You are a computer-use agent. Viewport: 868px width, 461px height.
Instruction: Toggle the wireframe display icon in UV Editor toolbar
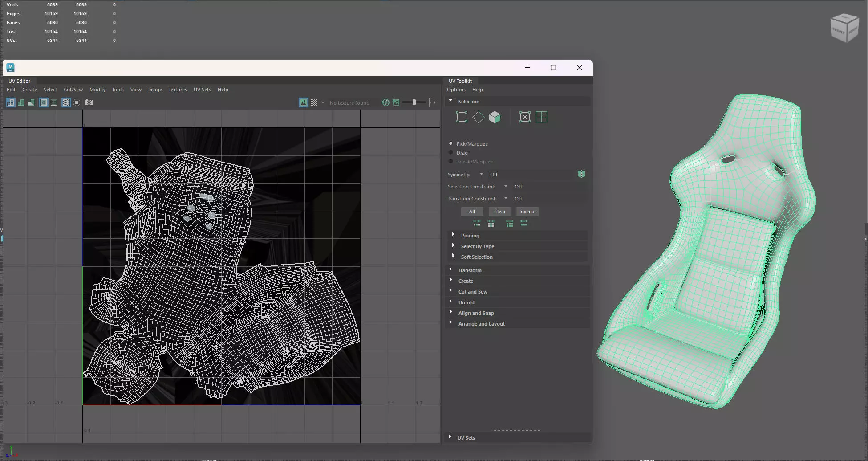coord(10,102)
